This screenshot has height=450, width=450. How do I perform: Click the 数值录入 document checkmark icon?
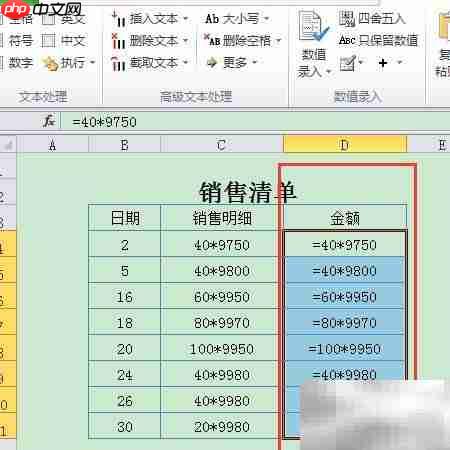tap(313, 26)
